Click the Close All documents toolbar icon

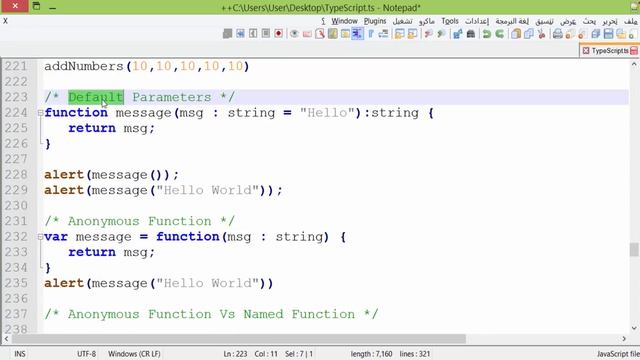tap(570, 34)
